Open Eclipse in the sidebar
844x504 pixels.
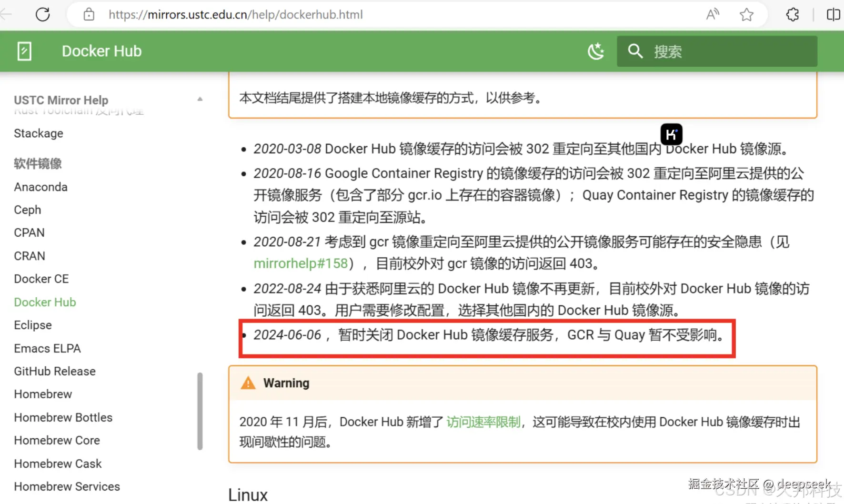(x=33, y=325)
